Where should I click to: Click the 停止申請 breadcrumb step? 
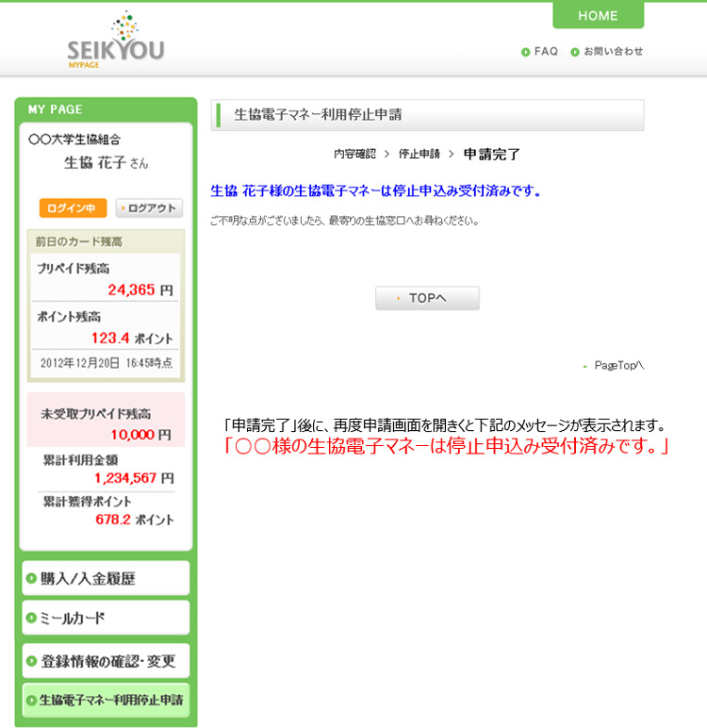point(419,154)
